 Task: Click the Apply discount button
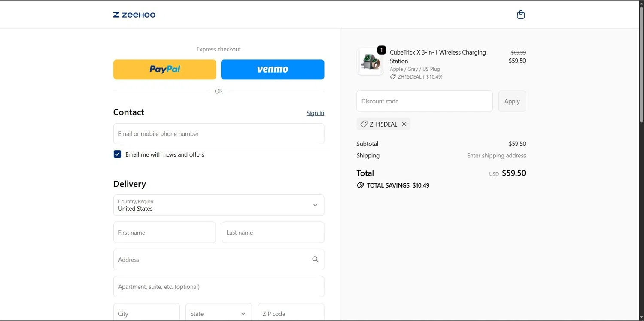point(512,101)
